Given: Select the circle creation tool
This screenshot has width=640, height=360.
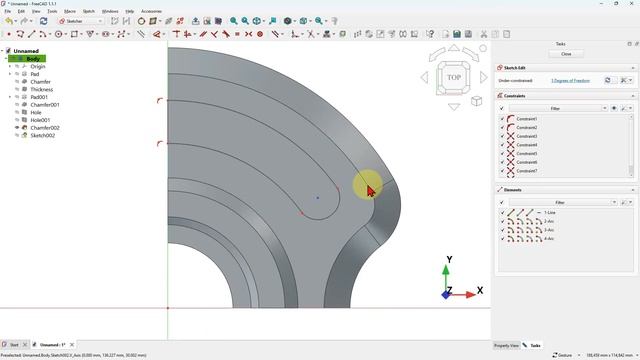Looking at the screenshot, I should [58, 34].
